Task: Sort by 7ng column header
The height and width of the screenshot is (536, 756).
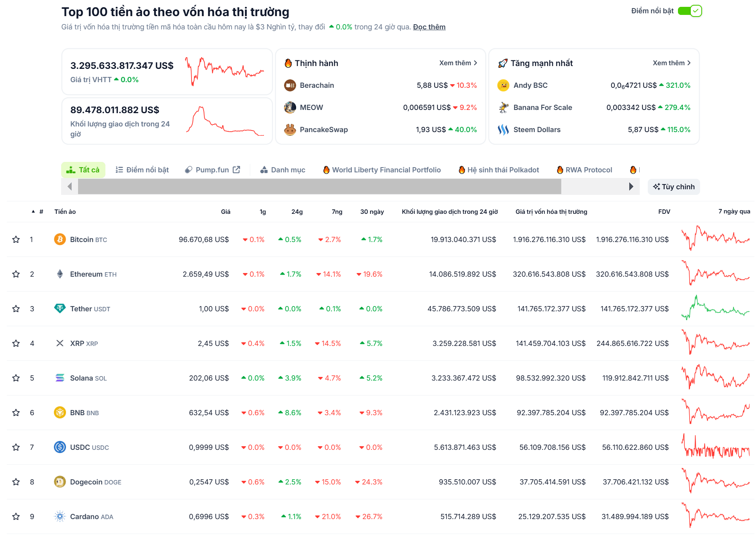Action: tap(337, 212)
